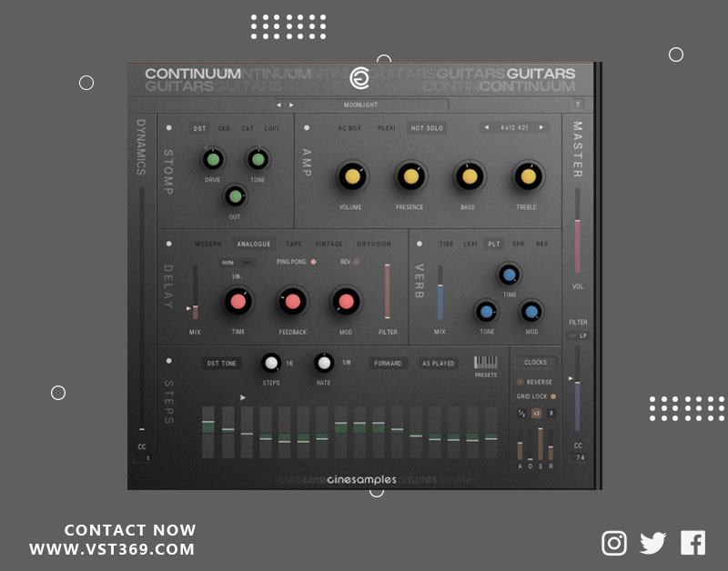Image resolution: width=728 pixels, height=571 pixels.
Task: Select the VINTAGE delay type
Action: tap(329, 244)
